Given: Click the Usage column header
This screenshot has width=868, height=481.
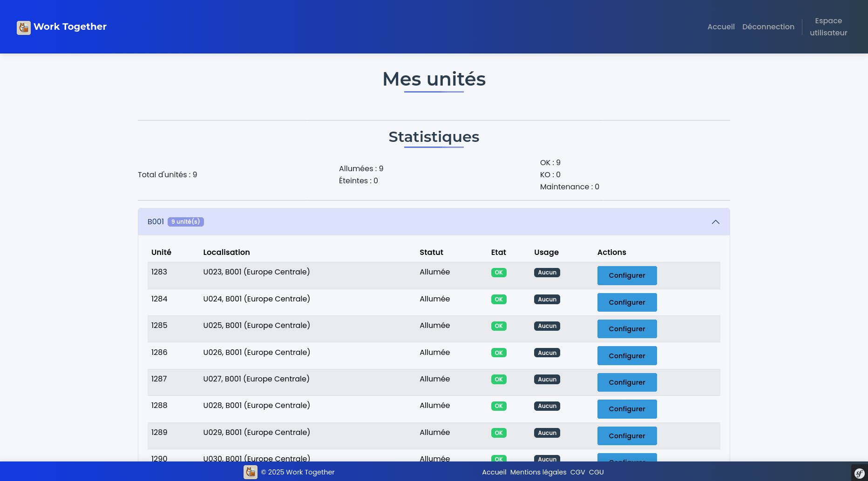Looking at the screenshot, I should pyautogui.click(x=546, y=253).
